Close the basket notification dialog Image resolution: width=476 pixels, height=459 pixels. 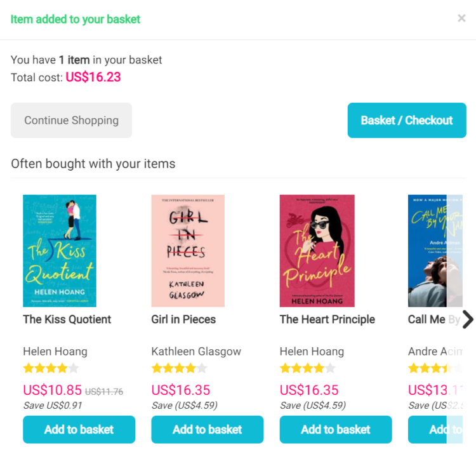click(x=461, y=18)
